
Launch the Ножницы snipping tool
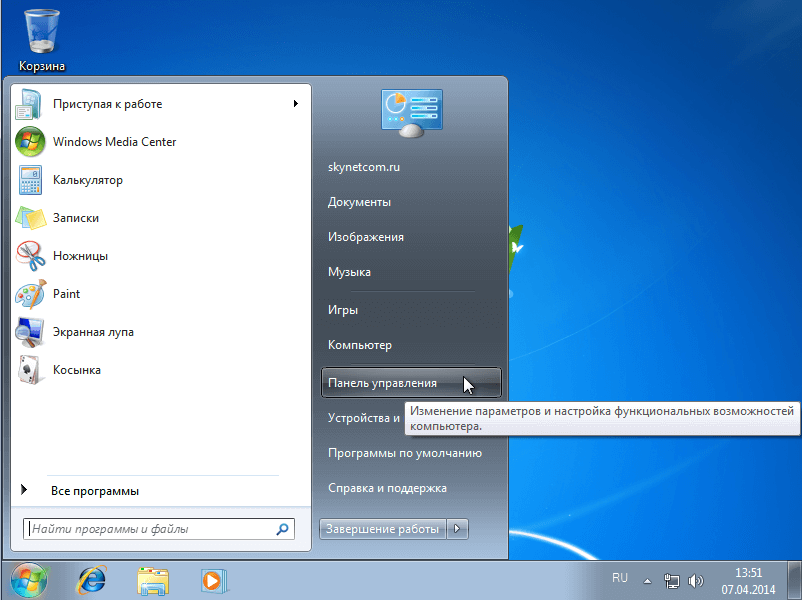tap(80, 256)
